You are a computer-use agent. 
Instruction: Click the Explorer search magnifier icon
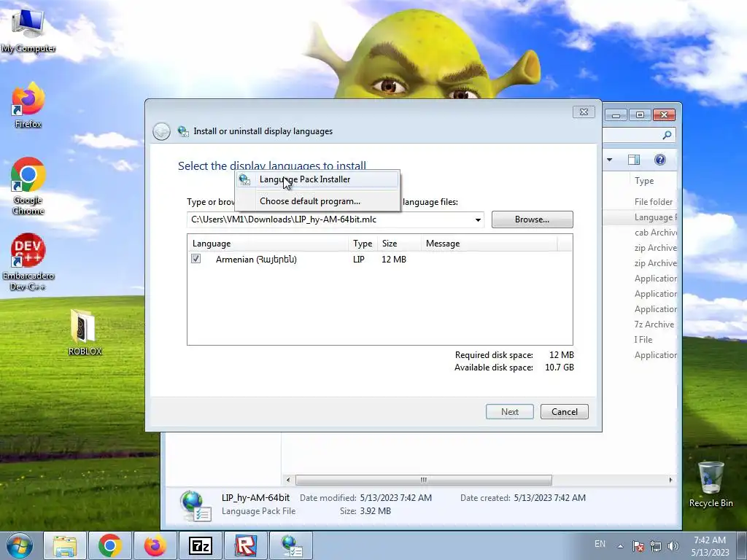click(667, 135)
